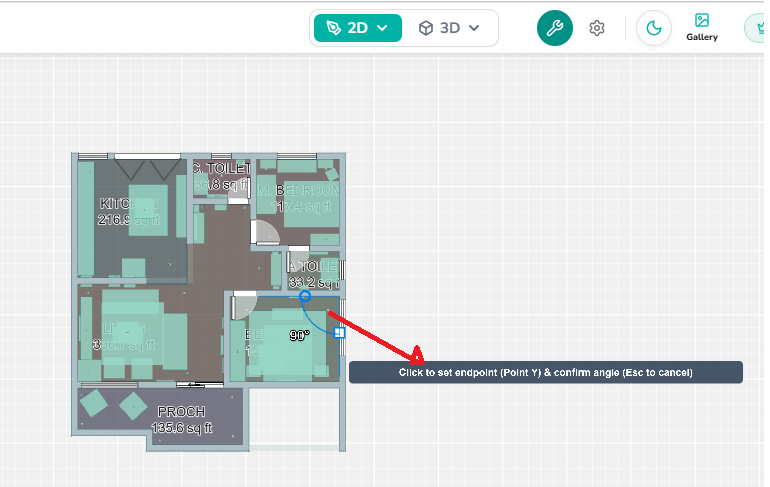The height and width of the screenshot is (487, 770).
Task: Open settings gear icon
Action: coord(597,28)
